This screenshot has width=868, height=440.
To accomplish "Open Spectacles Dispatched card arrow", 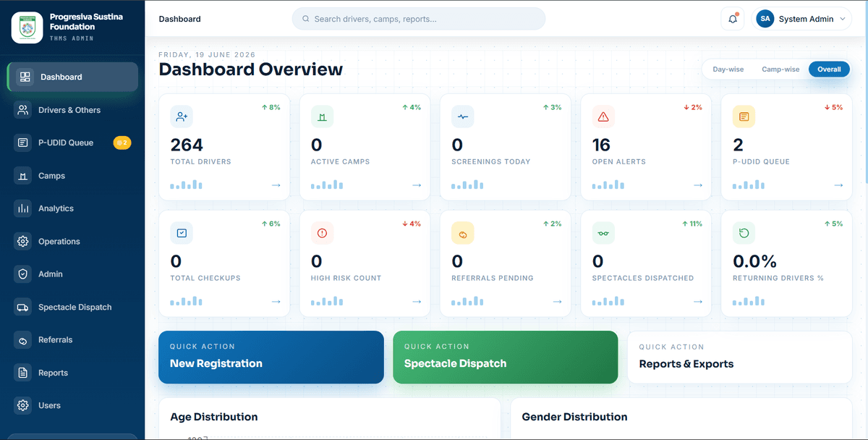I will pos(698,302).
